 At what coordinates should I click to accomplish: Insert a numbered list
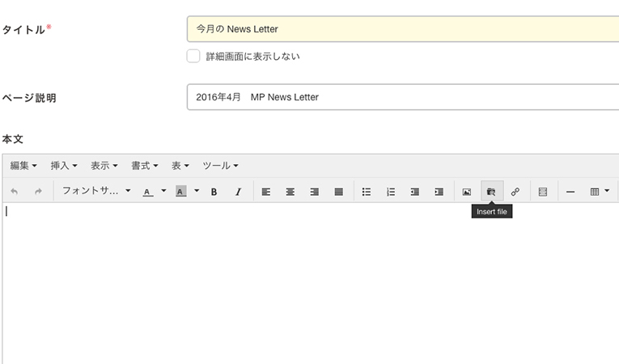[x=390, y=192]
